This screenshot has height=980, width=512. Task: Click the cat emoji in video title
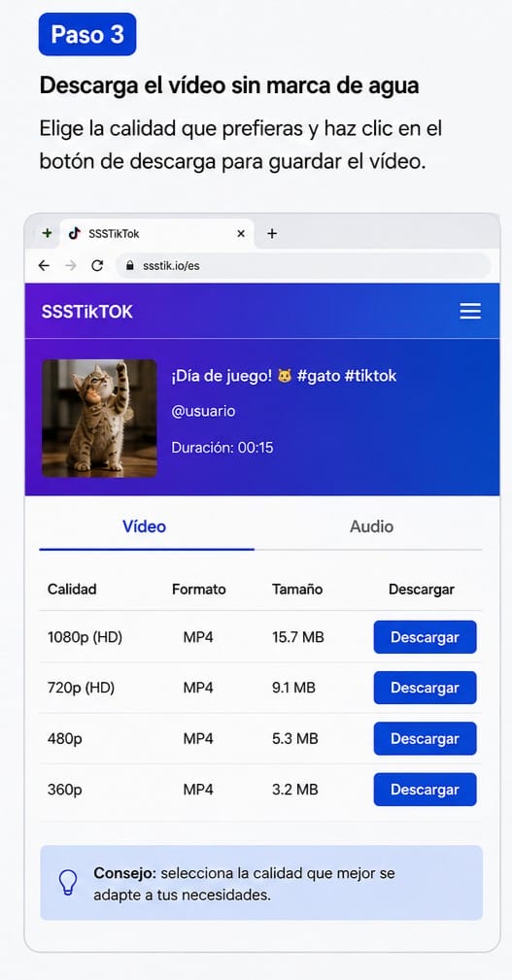pos(285,376)
